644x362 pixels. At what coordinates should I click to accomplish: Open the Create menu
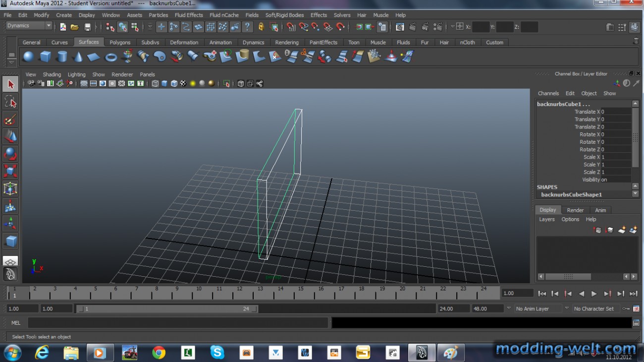[x=64, y=15]
